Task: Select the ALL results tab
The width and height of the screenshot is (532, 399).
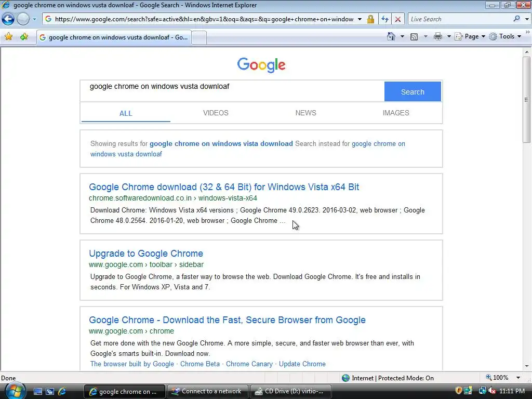Action: [126, 113]
